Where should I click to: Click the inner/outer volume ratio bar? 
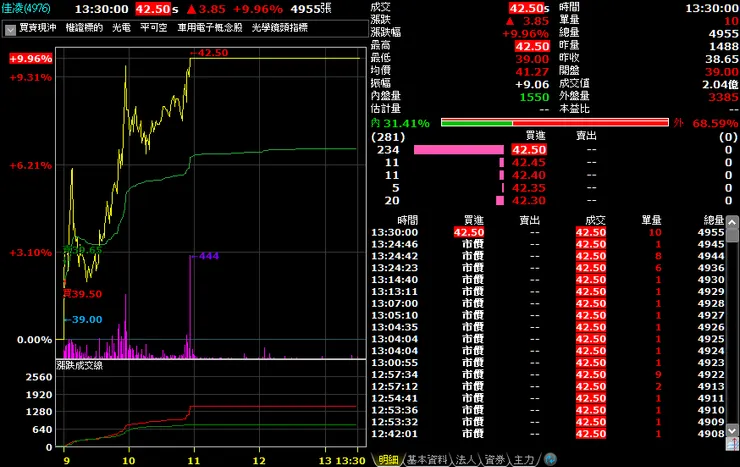tap(555, 123)
